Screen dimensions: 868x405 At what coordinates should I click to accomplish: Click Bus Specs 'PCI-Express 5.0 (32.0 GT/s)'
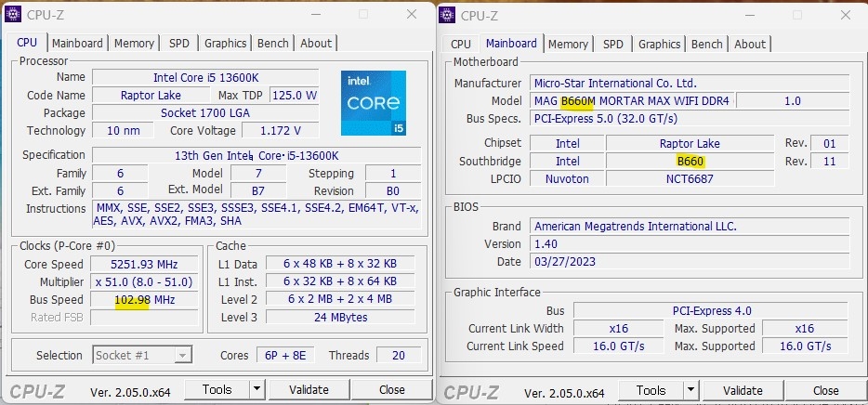click(690, 118)
